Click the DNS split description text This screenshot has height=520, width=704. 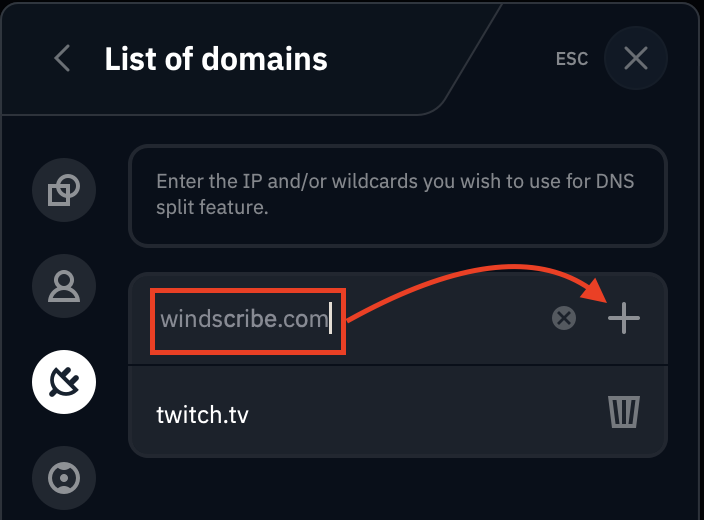click(396, 196)
